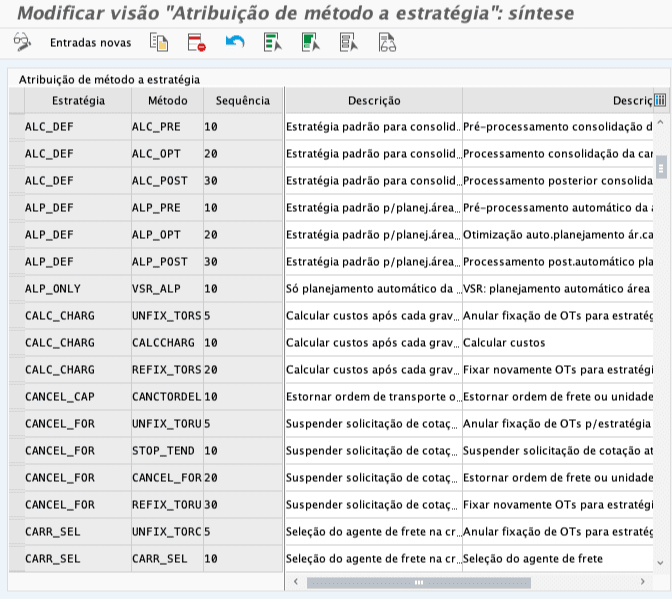This screenshot has height=599, width=672.
Task: Click the horizontal scrollbar right arrow
Action: click(x=642, y=582)
